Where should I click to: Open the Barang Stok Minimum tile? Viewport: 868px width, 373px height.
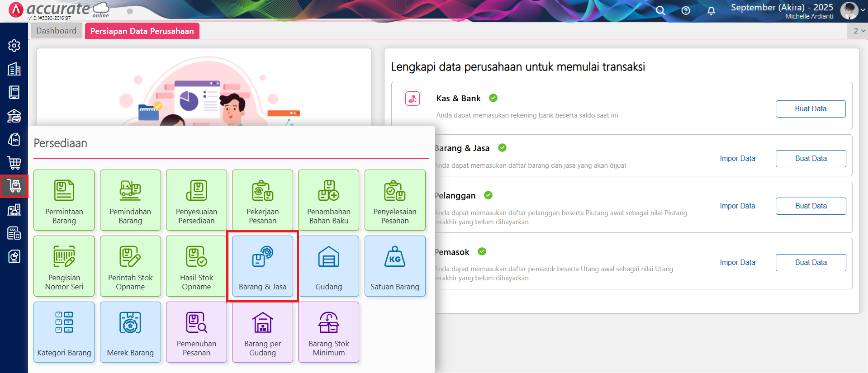(328, 332)
